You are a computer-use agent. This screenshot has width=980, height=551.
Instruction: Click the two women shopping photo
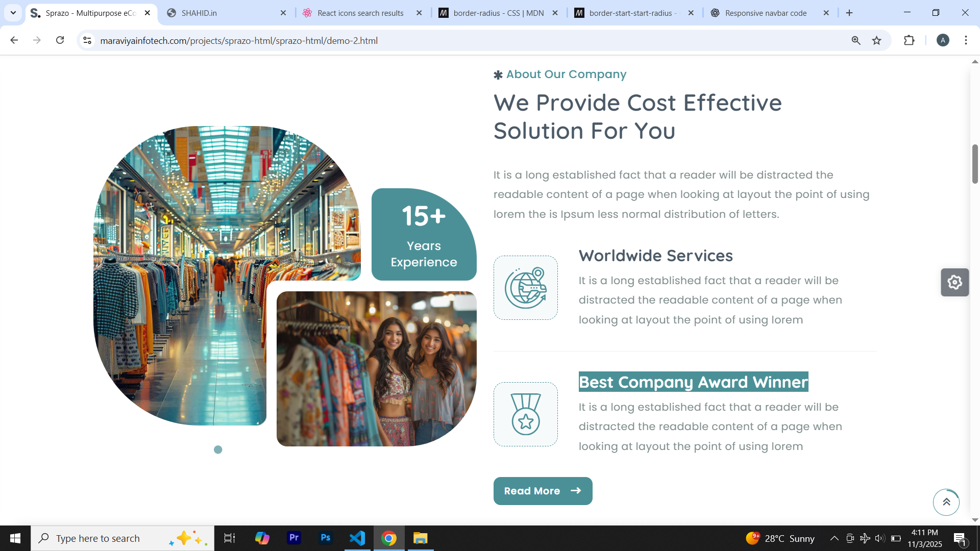coord(376,368)
